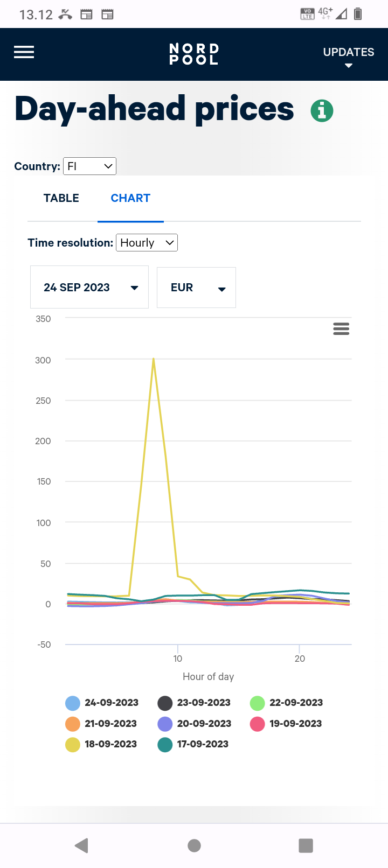This screenshot has width=388, height=868.
Task: Click the yellow peak on the chart
Action: (154, 359)
